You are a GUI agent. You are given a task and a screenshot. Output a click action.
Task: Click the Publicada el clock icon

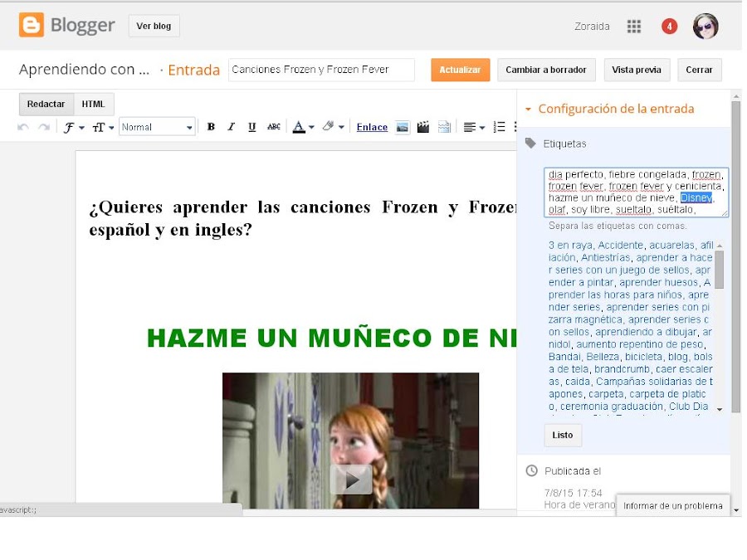[x=532, y=470]
